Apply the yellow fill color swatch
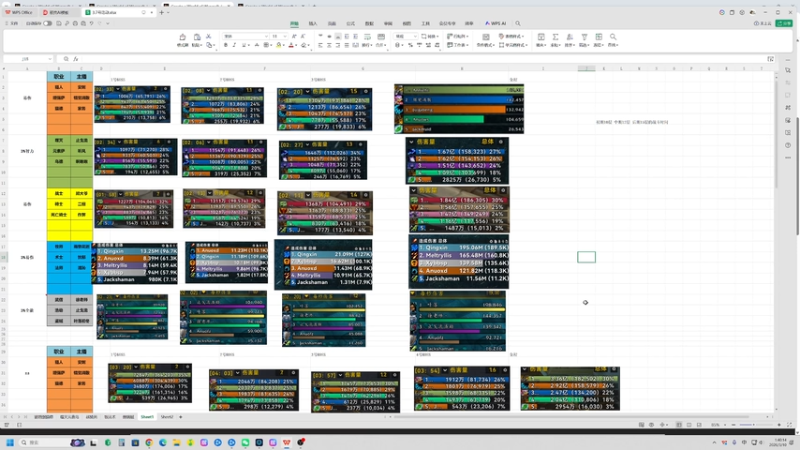The image size is (800, 450). [x=279, y=45]
